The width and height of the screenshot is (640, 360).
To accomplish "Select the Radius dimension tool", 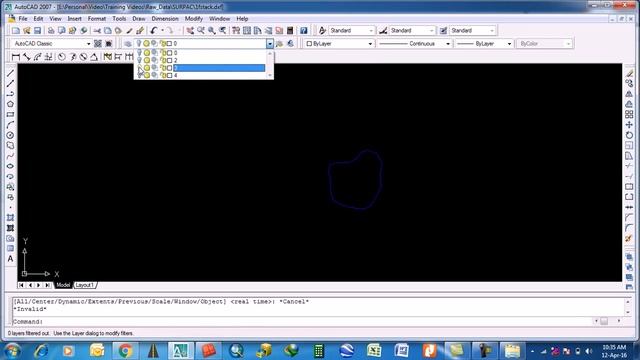I will pyautogui.click(x=62, y=57).
